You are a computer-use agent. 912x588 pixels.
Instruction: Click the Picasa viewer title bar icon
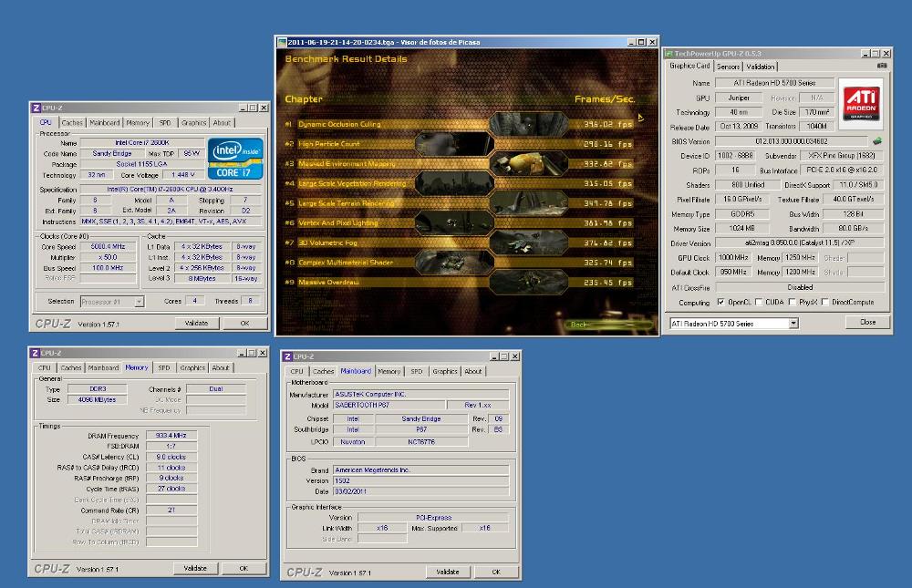click(282, 42)
